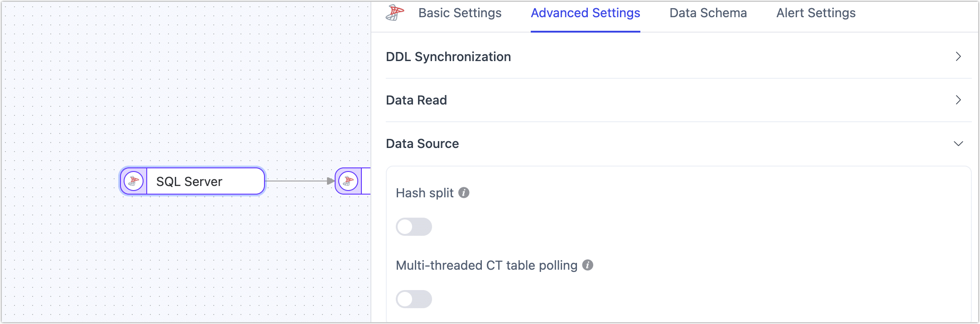Open the Alert Settings tab

(815, 13)
